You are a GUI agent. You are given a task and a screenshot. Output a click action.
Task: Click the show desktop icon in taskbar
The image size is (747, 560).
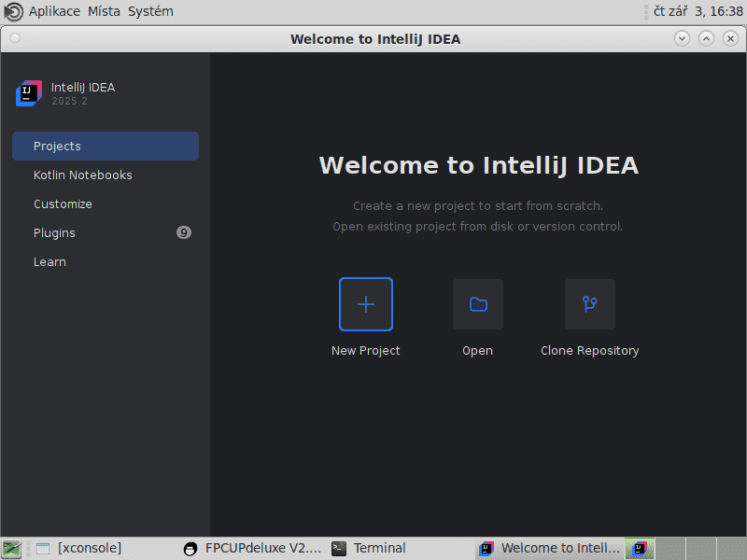click(12, 549)
